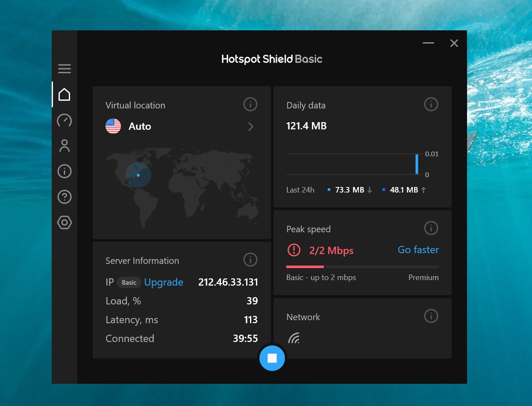Show info for Server Information card
This screenshot has height=406, width=532.
[x=250, y=260]
